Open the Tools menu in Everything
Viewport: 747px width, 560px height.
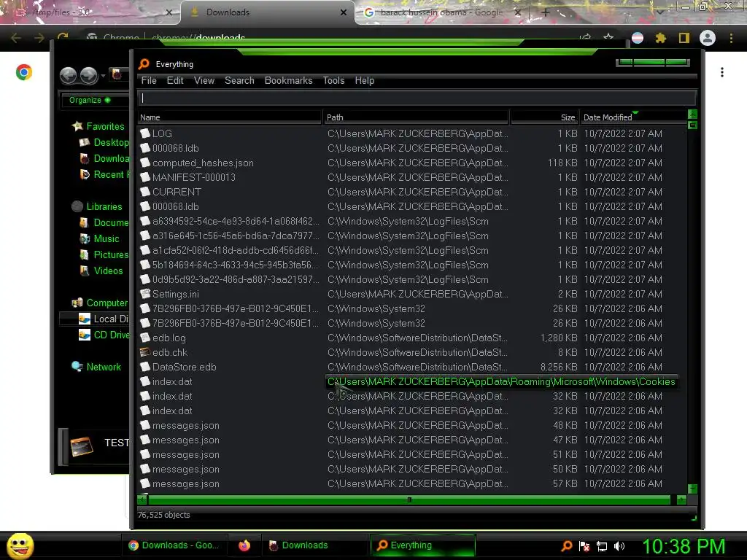pyautogui.click(x=333, y=80)
